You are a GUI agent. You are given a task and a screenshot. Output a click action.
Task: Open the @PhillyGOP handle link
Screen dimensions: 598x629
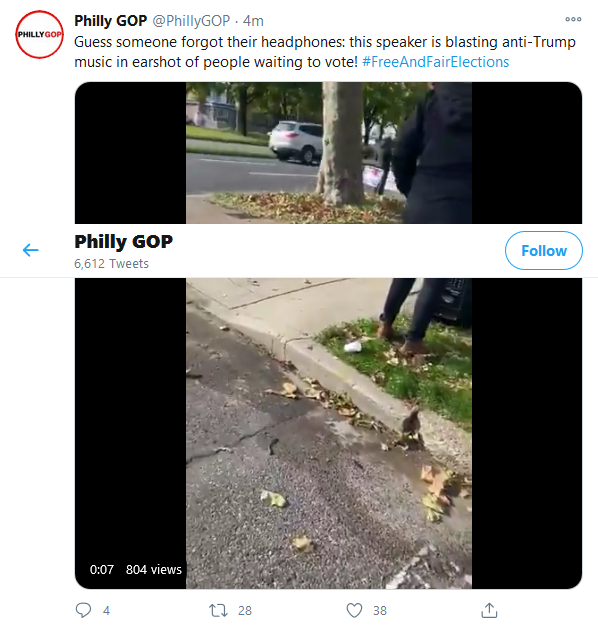click(x=191, y=20)
